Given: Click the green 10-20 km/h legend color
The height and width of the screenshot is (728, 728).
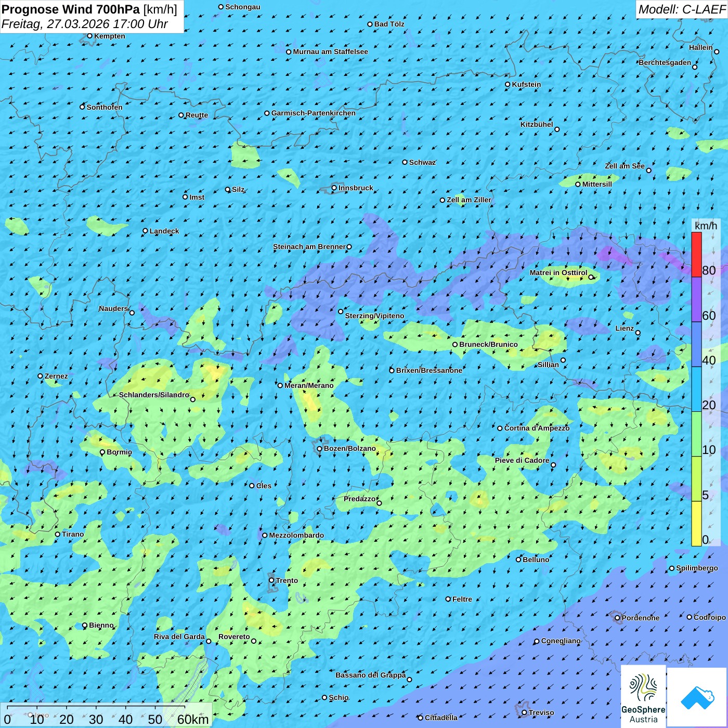Looking at the screenshot, I should 696,434.
